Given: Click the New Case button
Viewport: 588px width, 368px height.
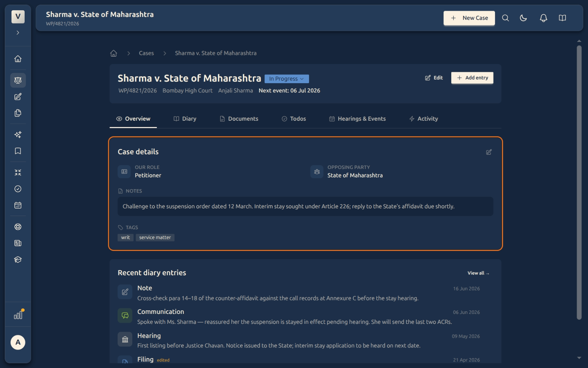Looking at the screenshot, I should tap(469, 18).
